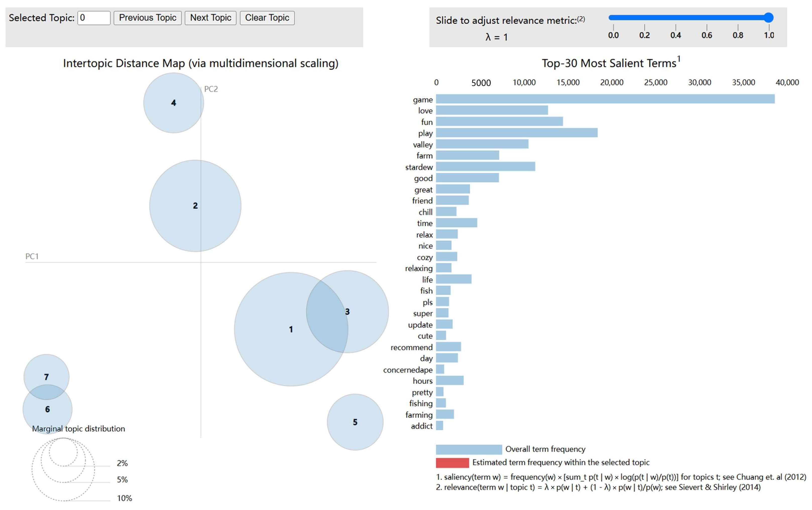Click topic bubble number 5

[x=355, y=422]
